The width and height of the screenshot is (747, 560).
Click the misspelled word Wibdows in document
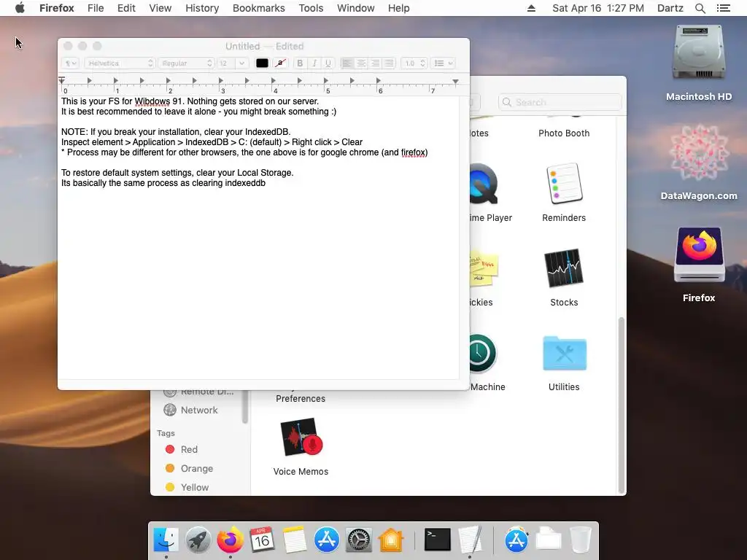[x=152, y=101]
